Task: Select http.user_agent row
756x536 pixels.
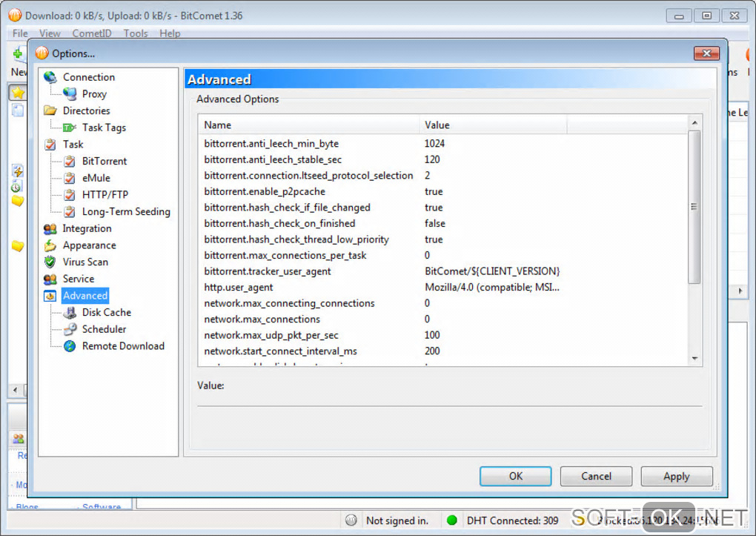Action: [442, 287]
